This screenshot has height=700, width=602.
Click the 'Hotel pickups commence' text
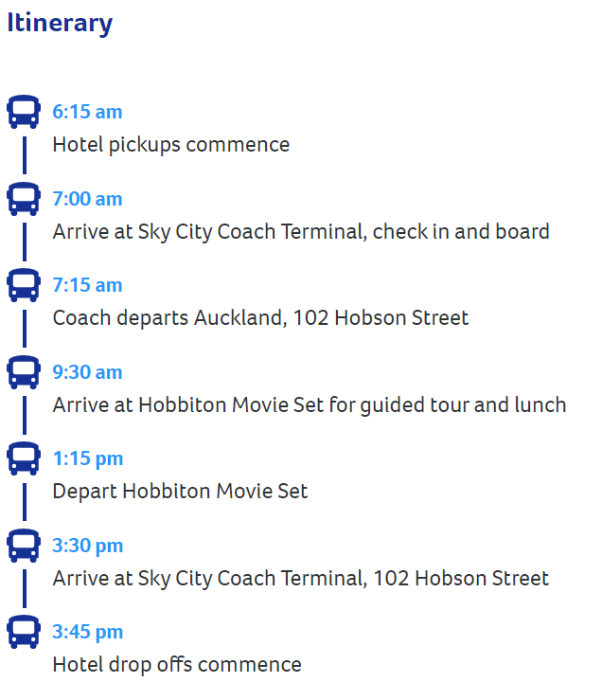click(171, 145)
